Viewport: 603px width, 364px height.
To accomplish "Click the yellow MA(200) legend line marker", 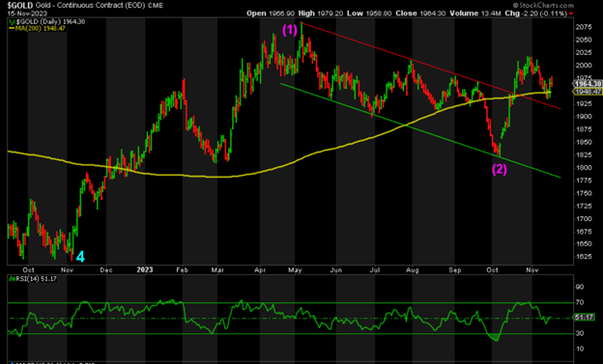I will tap(12, 28).
